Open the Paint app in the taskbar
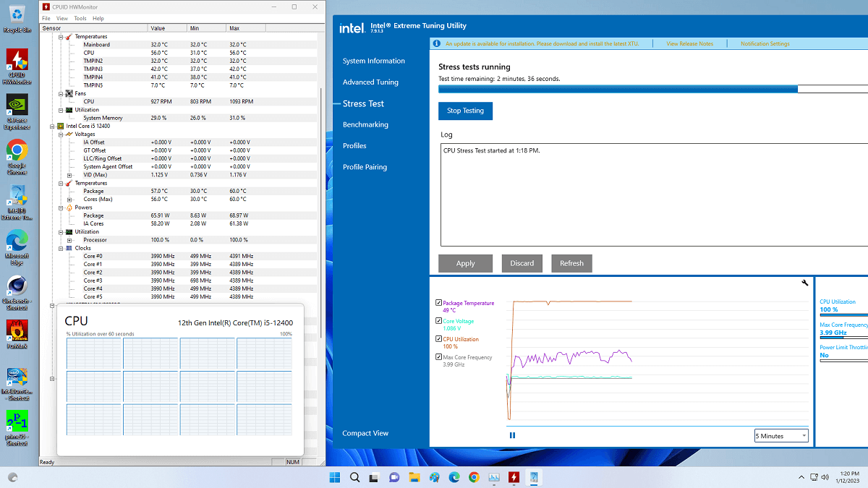Screen dimensions: 868x488 click(x=435, y=477)
